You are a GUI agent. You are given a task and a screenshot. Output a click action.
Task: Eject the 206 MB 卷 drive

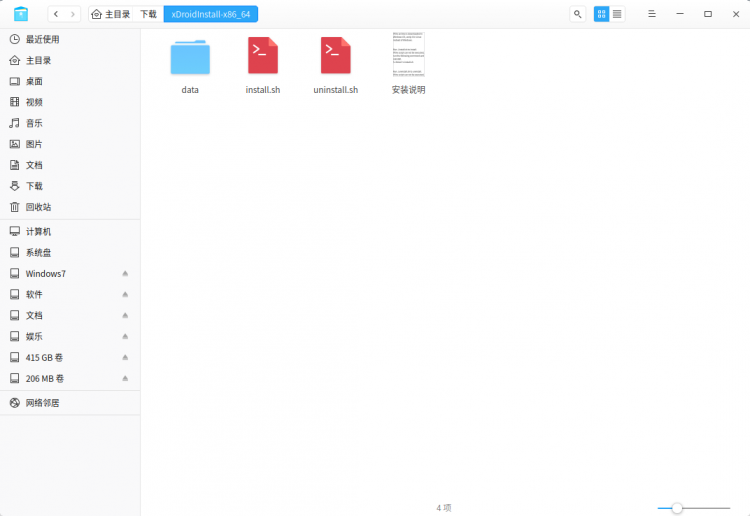coord(125,378)
